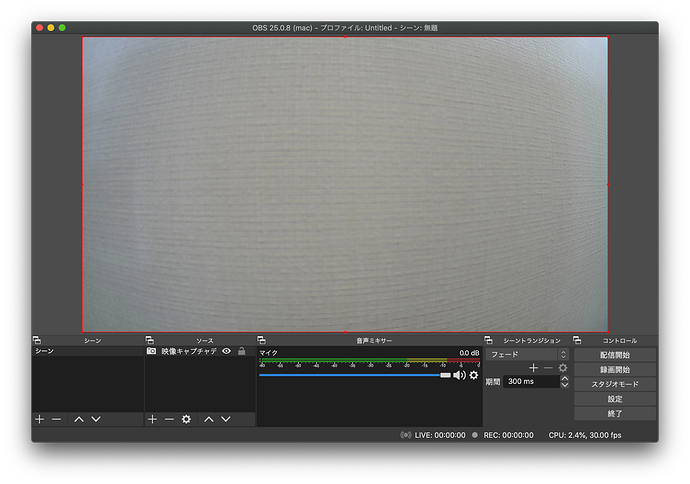Move source up in the list
690x484 pixels.
[209, 419]
